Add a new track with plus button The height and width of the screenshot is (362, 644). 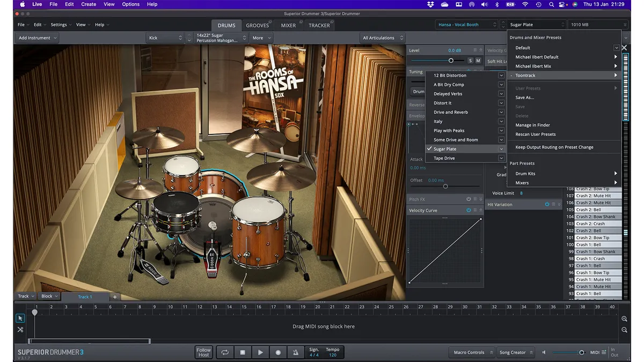click(114, 297)
